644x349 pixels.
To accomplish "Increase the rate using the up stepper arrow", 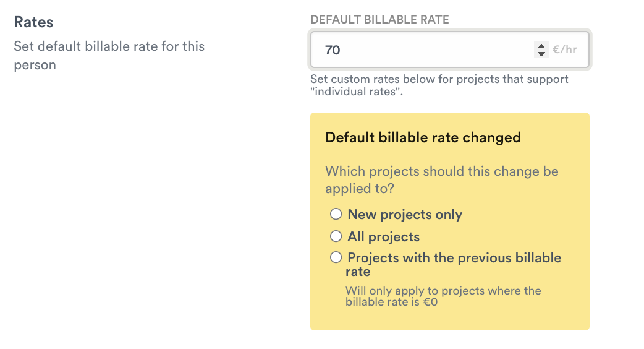I will tap(541, 46).
